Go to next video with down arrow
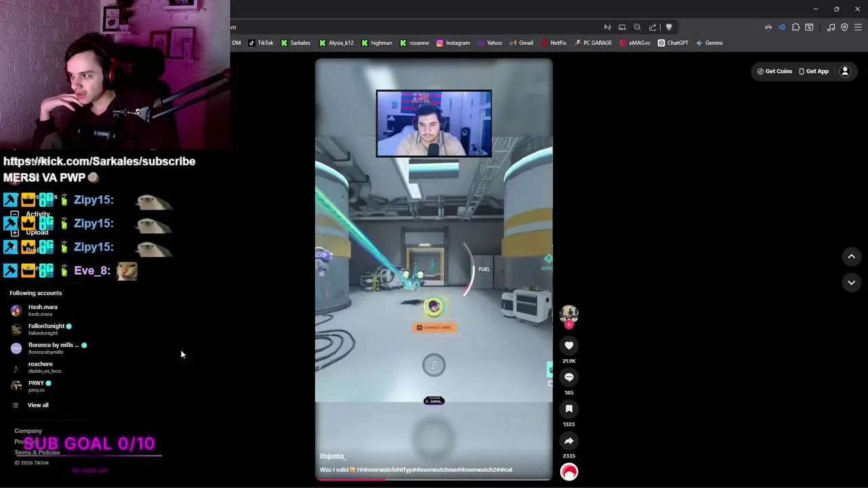The image size is (868, 488). (851, 282)
